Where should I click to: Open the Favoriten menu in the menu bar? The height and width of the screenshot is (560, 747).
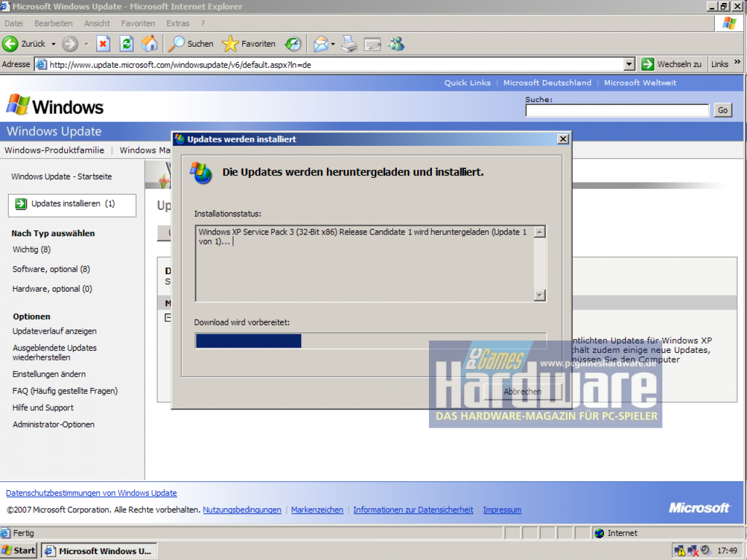pyautogui.click(x=138, y=23)
